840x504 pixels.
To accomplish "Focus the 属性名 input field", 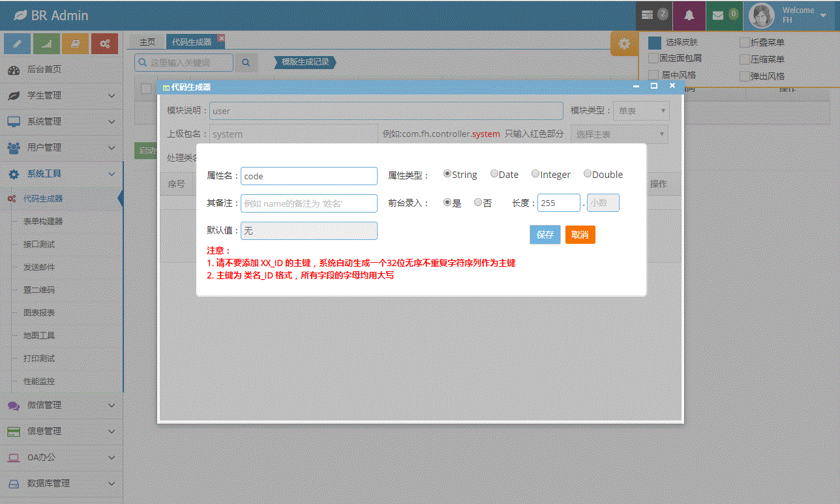I will 309,176.
